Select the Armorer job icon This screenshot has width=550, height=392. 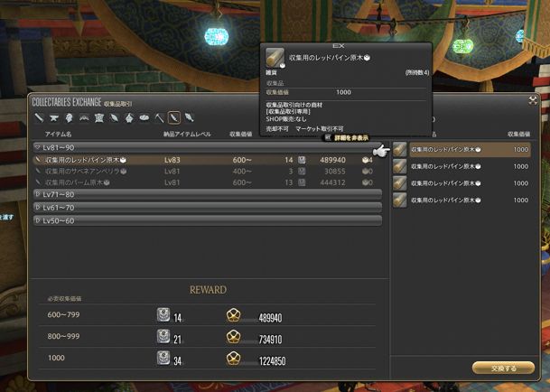[x=70, y=118]
